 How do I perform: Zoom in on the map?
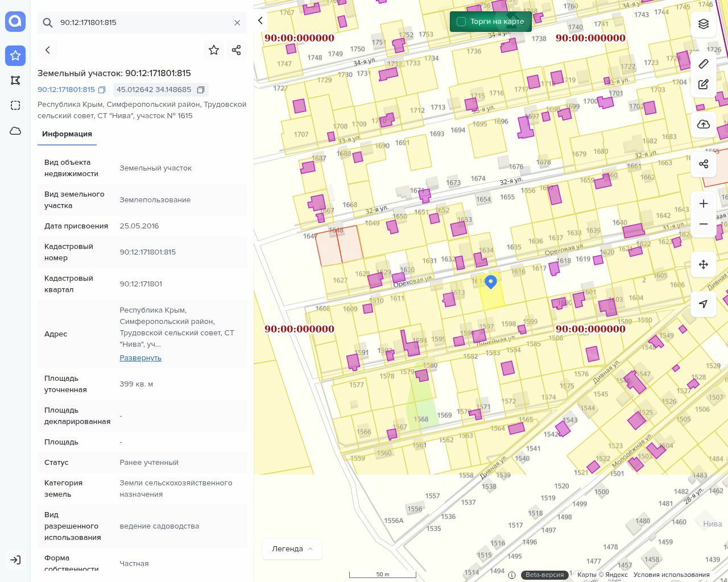tap(704, 203)
